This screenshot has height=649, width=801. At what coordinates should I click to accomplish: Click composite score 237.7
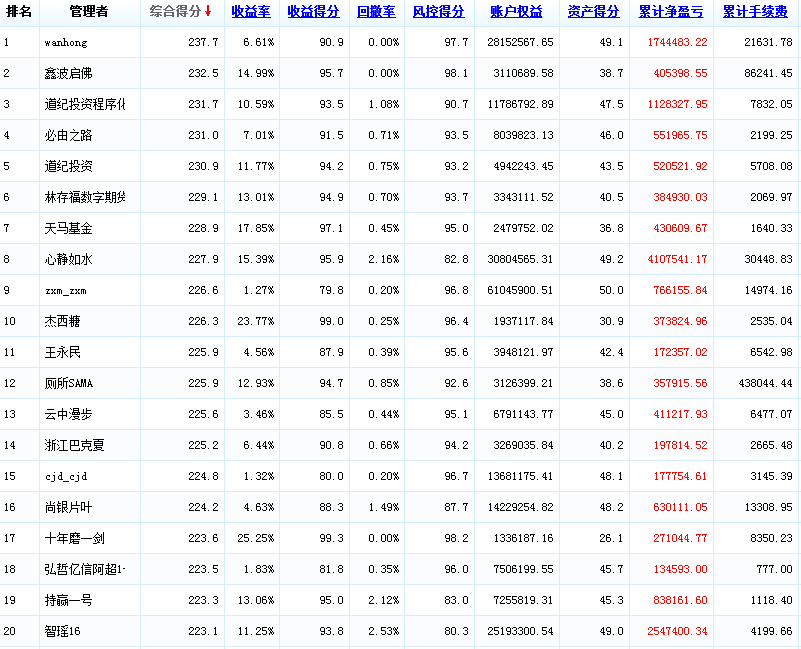pyautogui.click(x=203, y=42)
